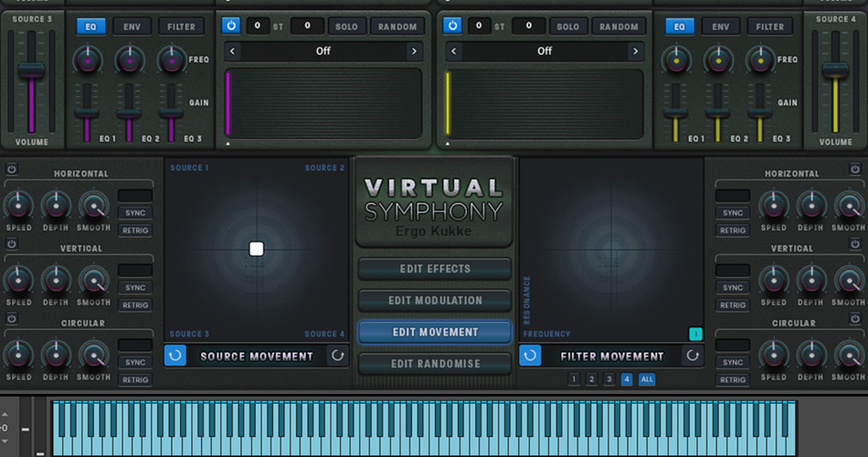
Task: Adjust Source 3 EQ 3 gain slider
Action: (x=171, y=113)
